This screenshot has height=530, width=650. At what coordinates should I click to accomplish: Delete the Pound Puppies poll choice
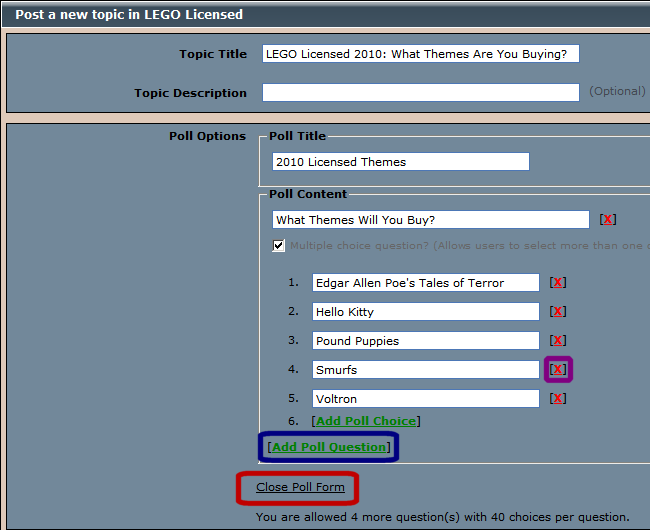point(558,341)
